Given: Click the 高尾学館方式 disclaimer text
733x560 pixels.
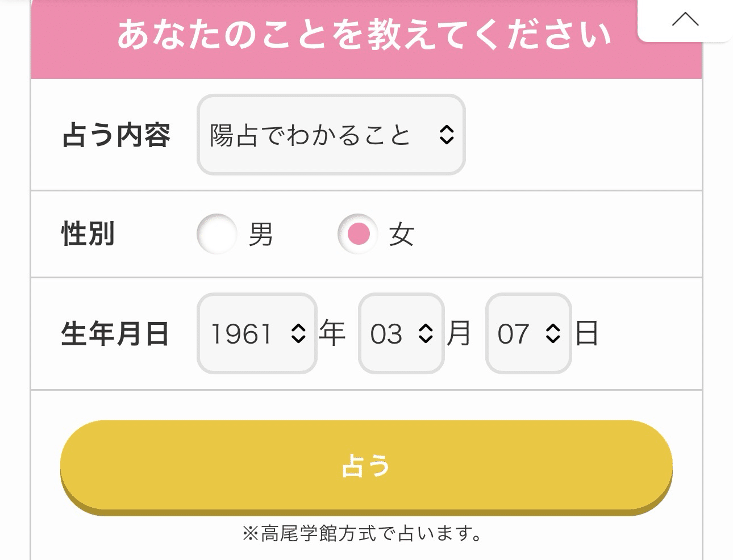Looking at the screenshot, I should [361, 533].
